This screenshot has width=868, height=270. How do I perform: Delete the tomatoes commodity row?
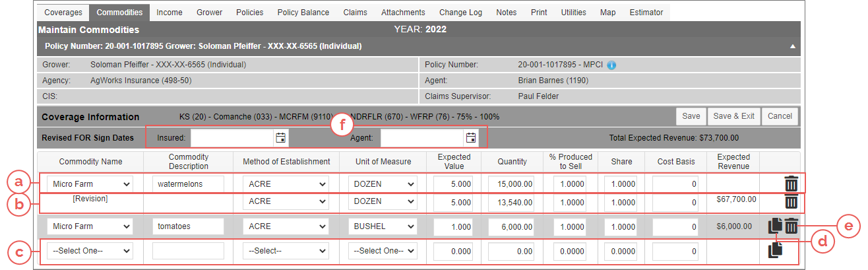[x=791, y=226]
